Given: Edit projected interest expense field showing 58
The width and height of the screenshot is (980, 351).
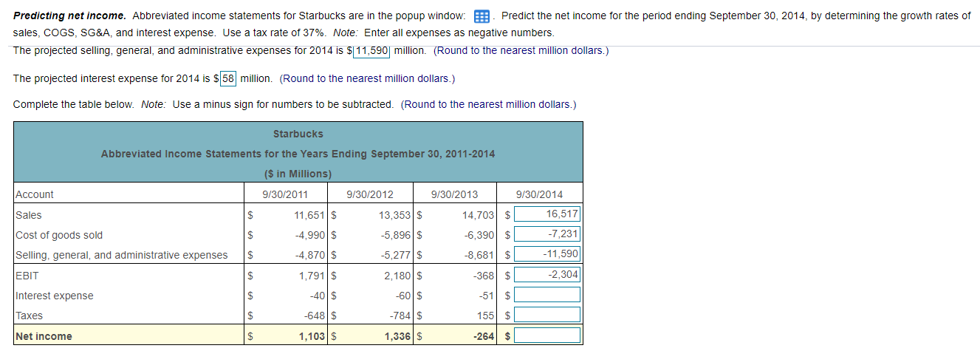Looking at the screenshot, I should tap(227, 78).
